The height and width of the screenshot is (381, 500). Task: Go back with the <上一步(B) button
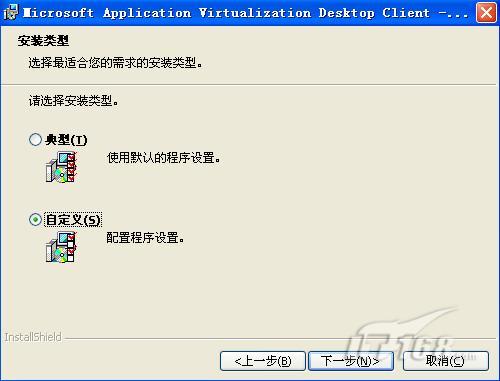pyautogui.click(x=263, y=361)
